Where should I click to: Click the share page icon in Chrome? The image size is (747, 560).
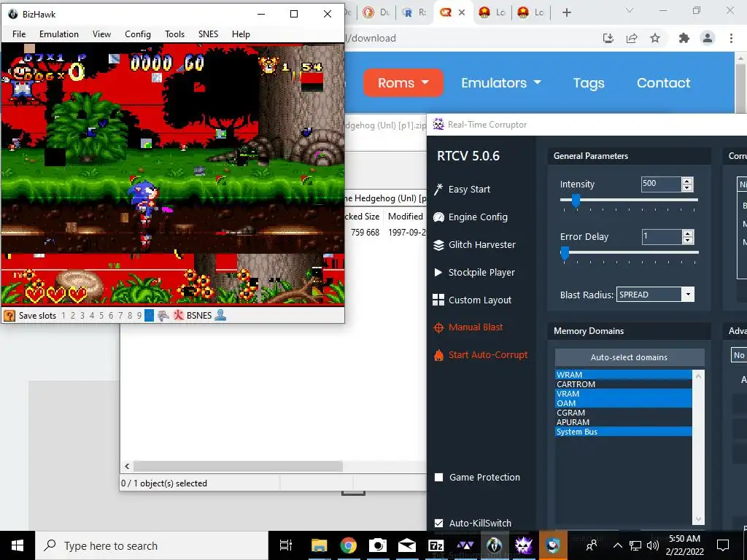(632, 38)
